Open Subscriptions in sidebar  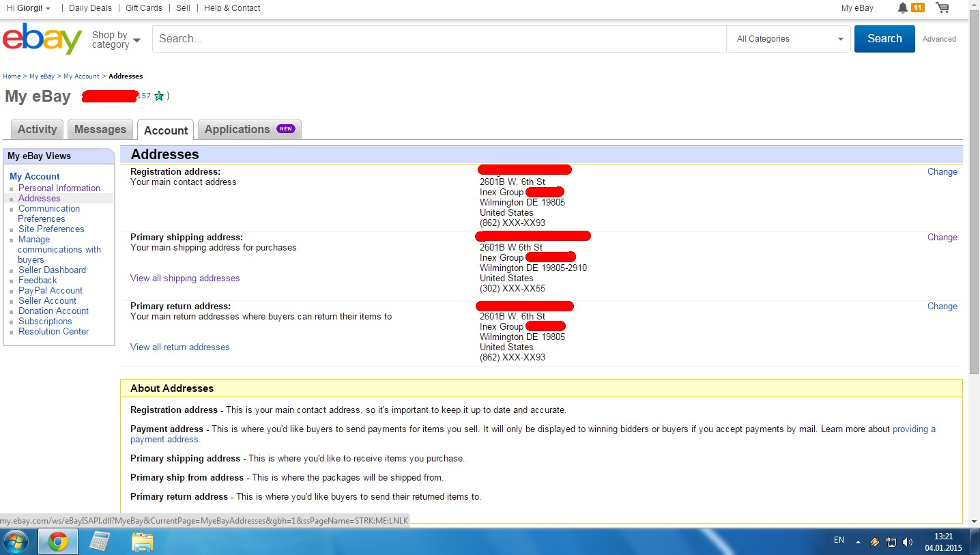click(x=45, y=322)
